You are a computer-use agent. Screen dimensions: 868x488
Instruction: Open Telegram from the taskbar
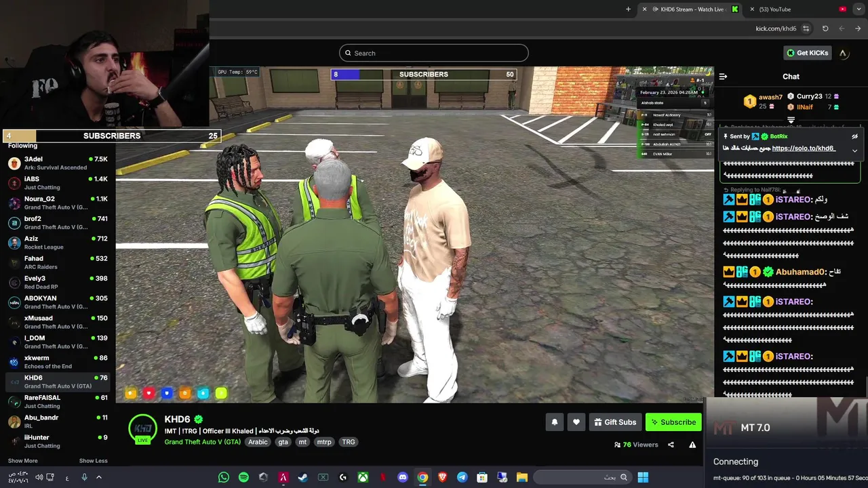click(462, 477)
